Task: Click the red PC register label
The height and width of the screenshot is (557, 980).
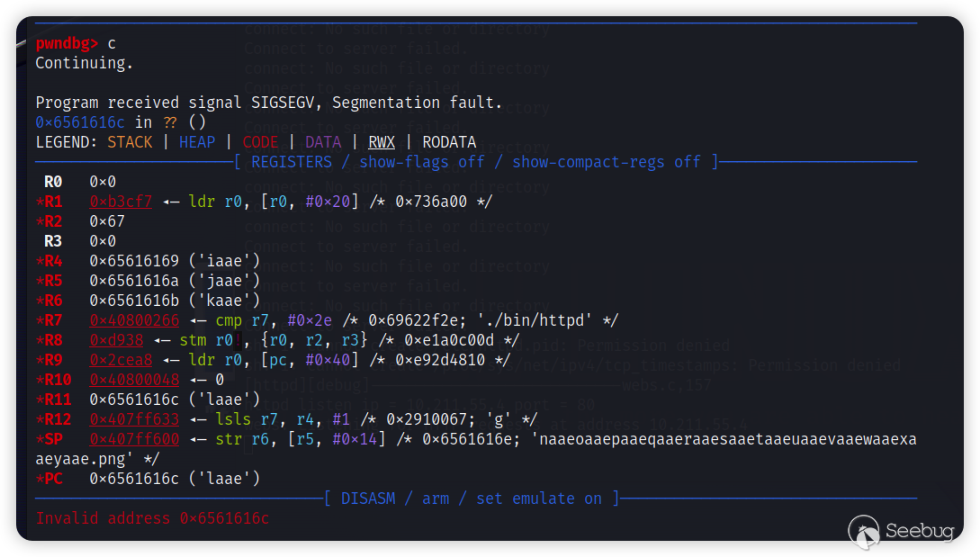Action: click(49, 479)
